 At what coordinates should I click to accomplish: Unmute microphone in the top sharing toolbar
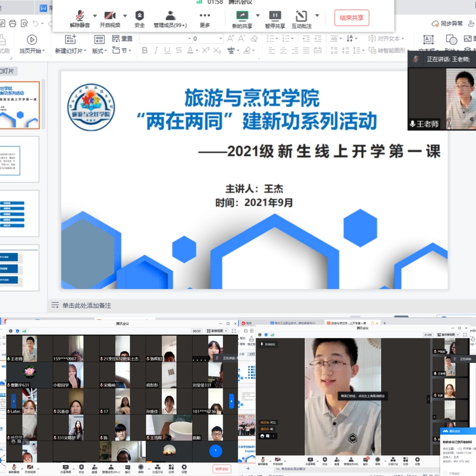[x=80, y=18]
